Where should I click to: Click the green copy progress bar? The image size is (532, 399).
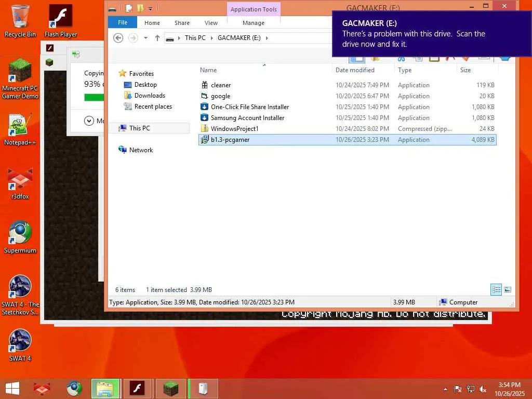click(94, 97)
